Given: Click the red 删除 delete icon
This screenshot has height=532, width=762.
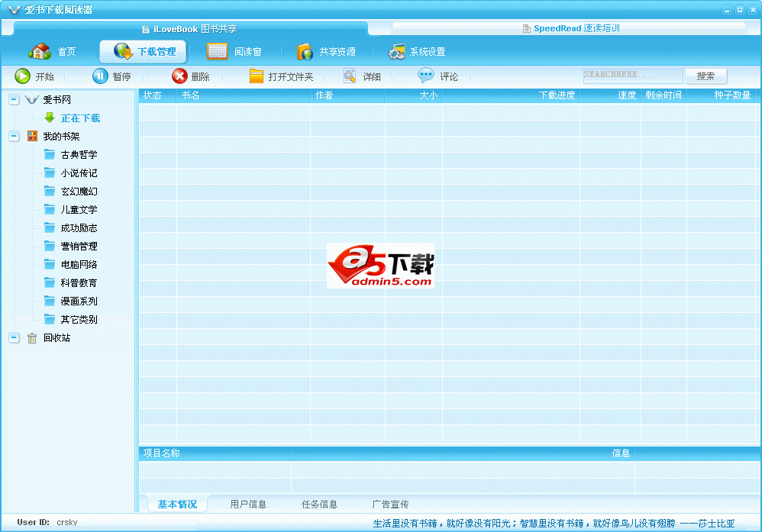Looking at the screenshot, I should (179, 76).
